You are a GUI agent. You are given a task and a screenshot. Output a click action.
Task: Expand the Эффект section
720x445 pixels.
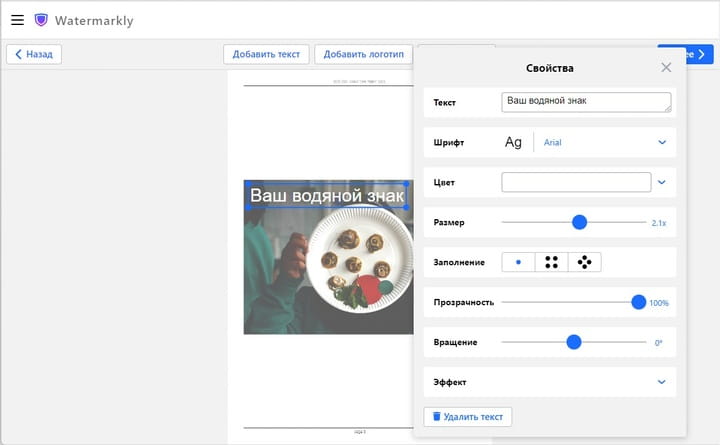click(550, 382)
